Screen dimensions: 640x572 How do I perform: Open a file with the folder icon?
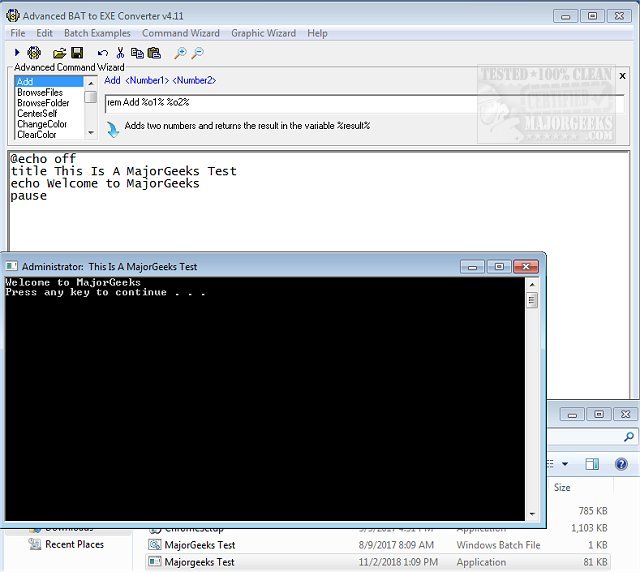pyautogui.click(x=59, y=53)
